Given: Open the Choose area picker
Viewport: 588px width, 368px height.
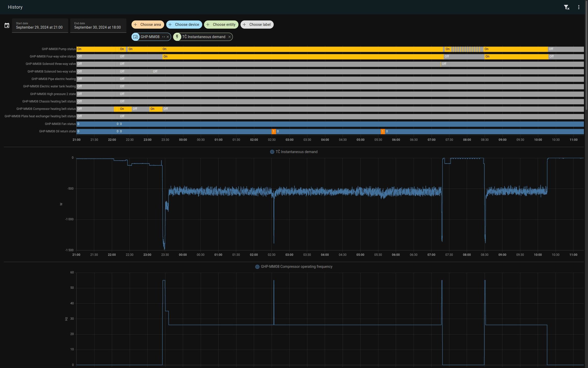Looking at the screenshot, I should click(148, 25).
